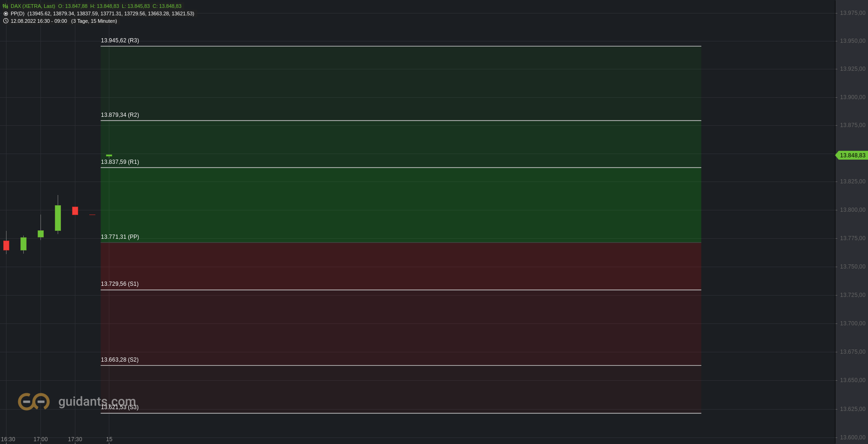Select the 13.621,53 (S3) pivot line label
The height and width of the screenshot is (444, 868).
[x=120, y=407]
